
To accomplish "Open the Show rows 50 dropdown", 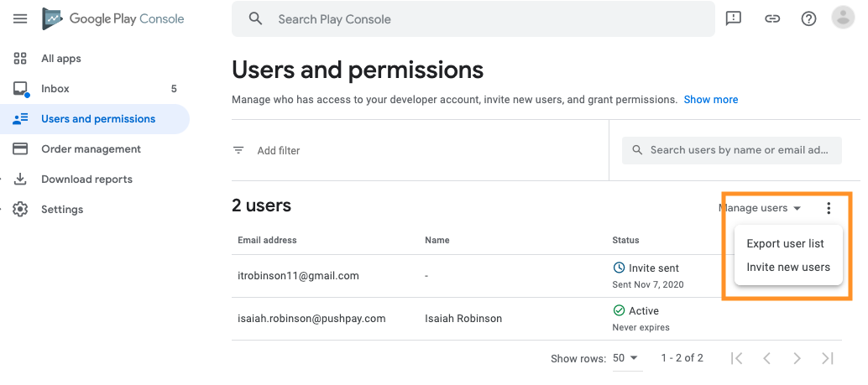I will tap(625, 358).
